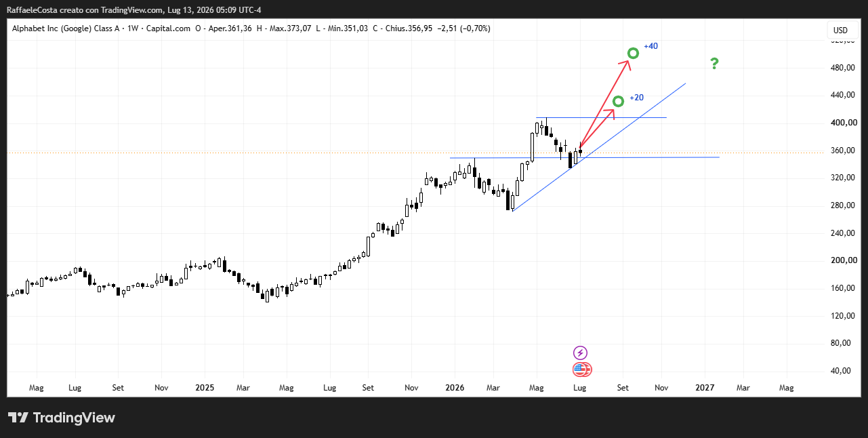
Task: Select the blue horizontal support line at 350
Action: [x=585, y=157]
